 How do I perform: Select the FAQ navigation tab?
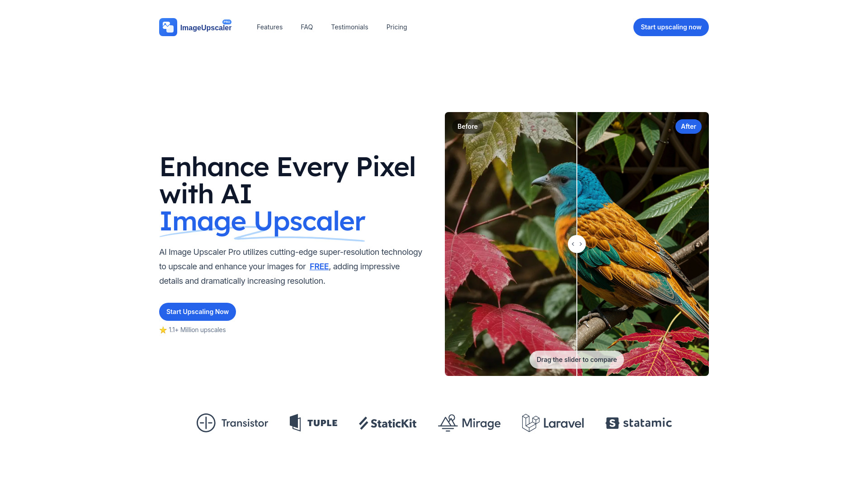(307, 27)
